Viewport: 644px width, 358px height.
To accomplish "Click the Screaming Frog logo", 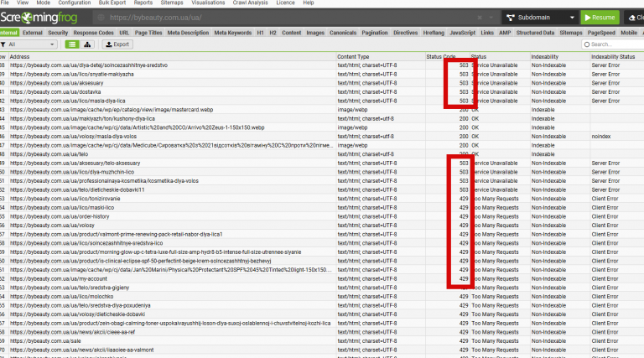I will pos(39,18).
